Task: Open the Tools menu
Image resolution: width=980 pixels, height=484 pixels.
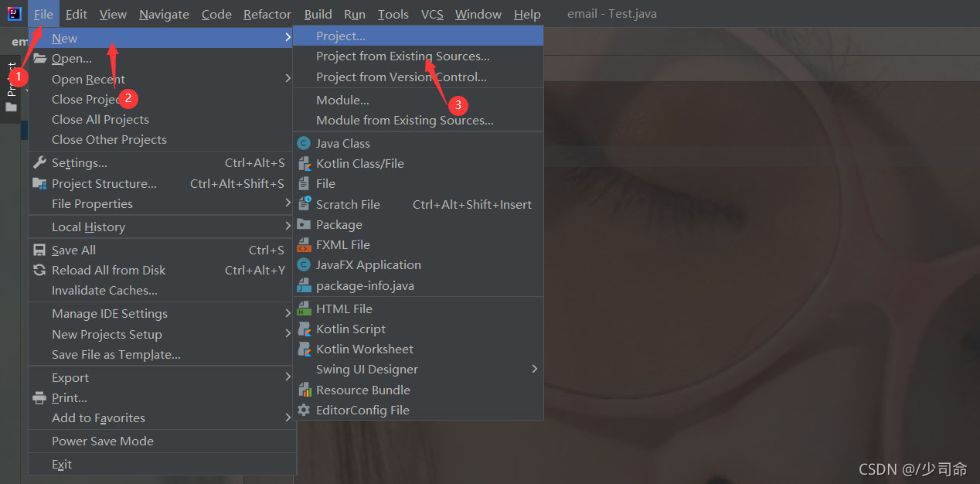Action: point(393,14)
